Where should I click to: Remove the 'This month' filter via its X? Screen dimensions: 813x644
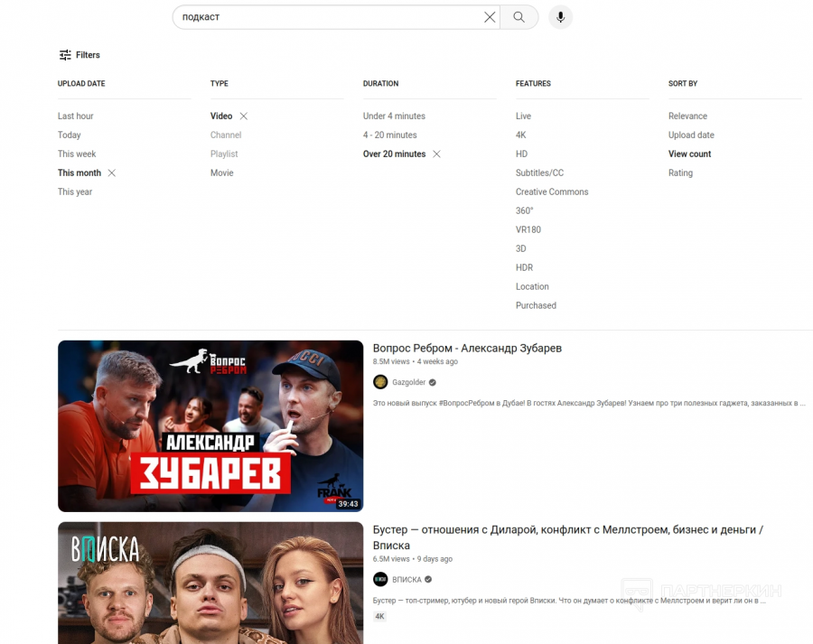coord(111,173)
